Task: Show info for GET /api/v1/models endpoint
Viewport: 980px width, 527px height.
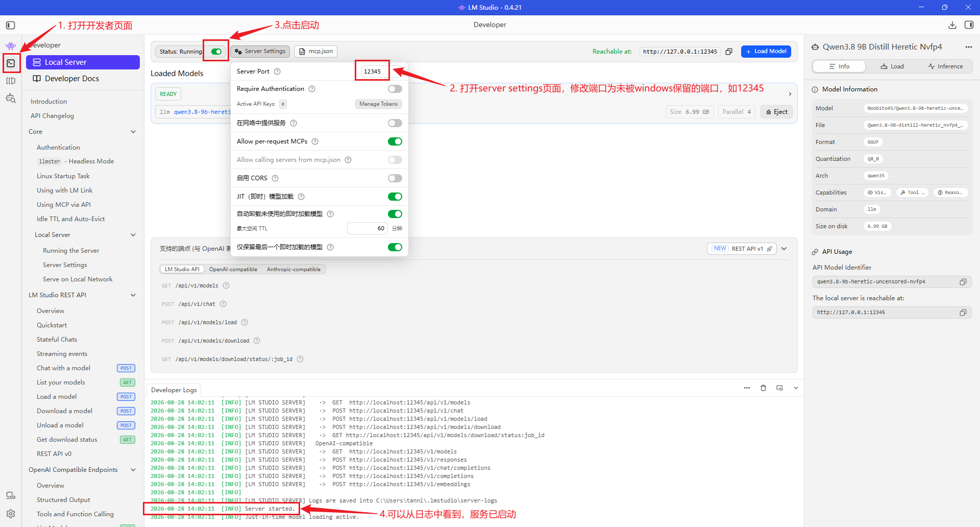Action: coord(226,285)
